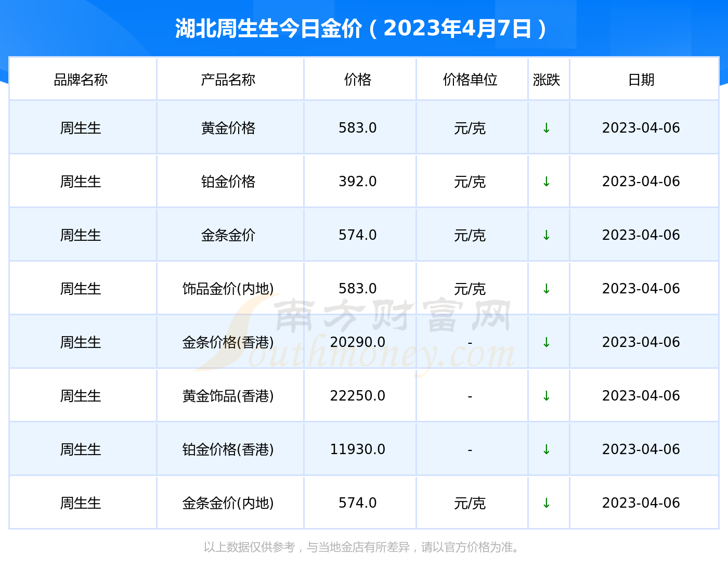Click the down arrow in the 铂金价格(香港) row
This screenshot has width=728, height=567.
coord(547,449)
